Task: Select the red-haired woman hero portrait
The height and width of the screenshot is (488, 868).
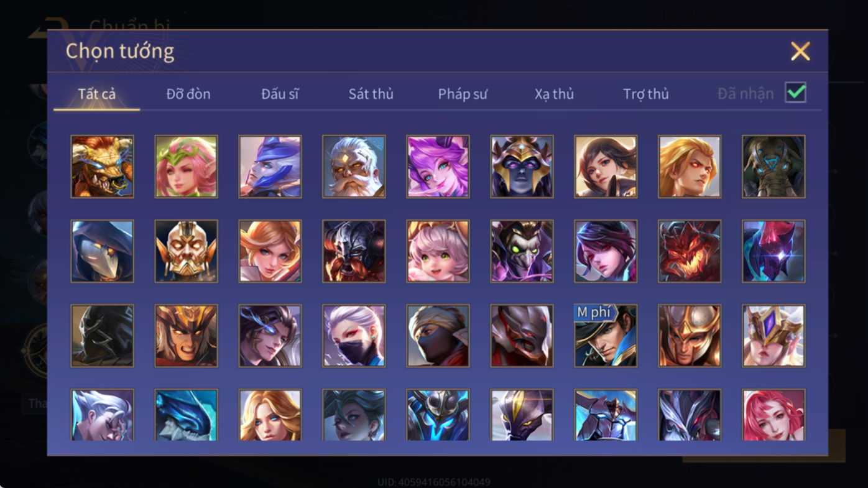Action: tap(773, 415)
